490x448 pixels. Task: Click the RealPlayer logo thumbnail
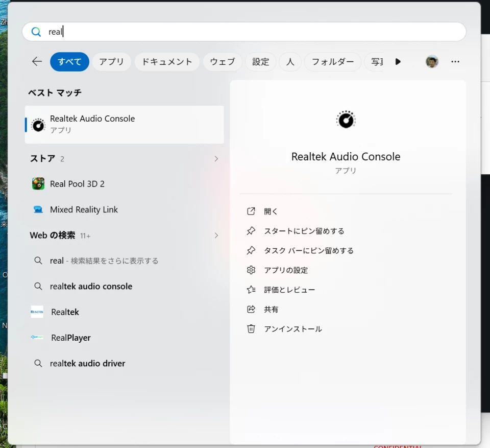pos(37,337)
